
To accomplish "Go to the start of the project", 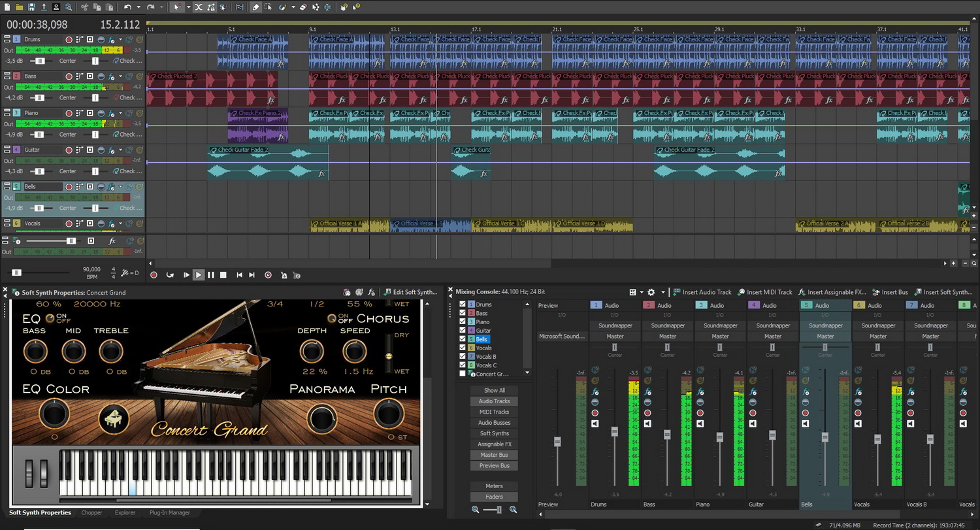I will click(239, 275).
